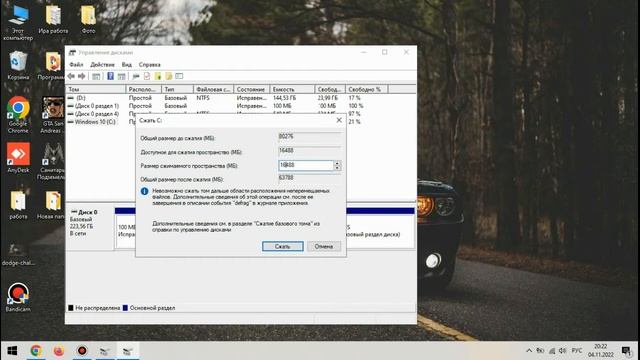Click the Forward arrow in Disk Management toolbar
This screenshot has height=360, width=640.
tap(82, 76)
